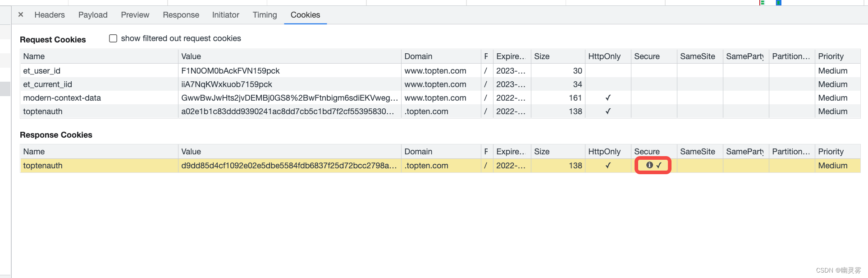Click HttpOnly checkmark in response toptenauth row
Viewport: 868px width, 278px height.
click(x=608, y=166)
